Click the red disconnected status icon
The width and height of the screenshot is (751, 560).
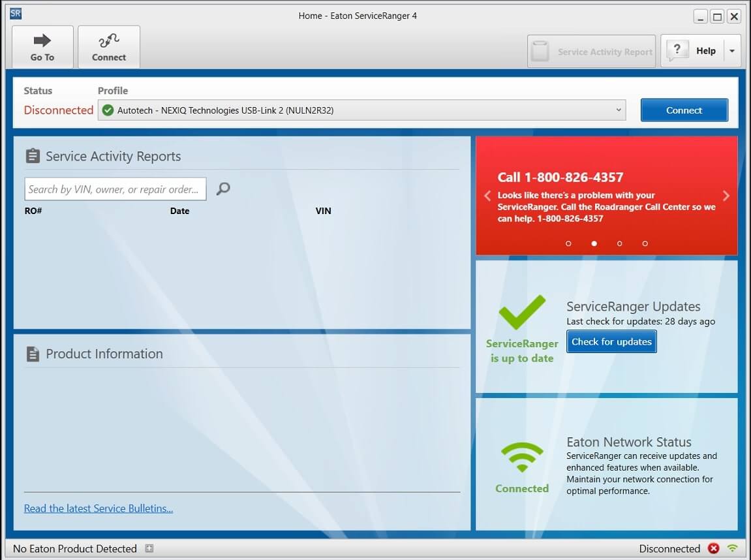(x=714, y=548)
